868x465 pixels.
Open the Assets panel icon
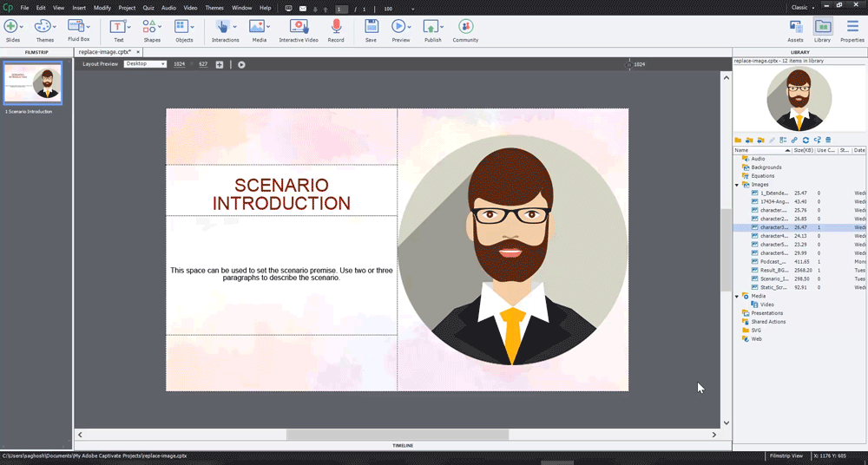pos(795,27)
